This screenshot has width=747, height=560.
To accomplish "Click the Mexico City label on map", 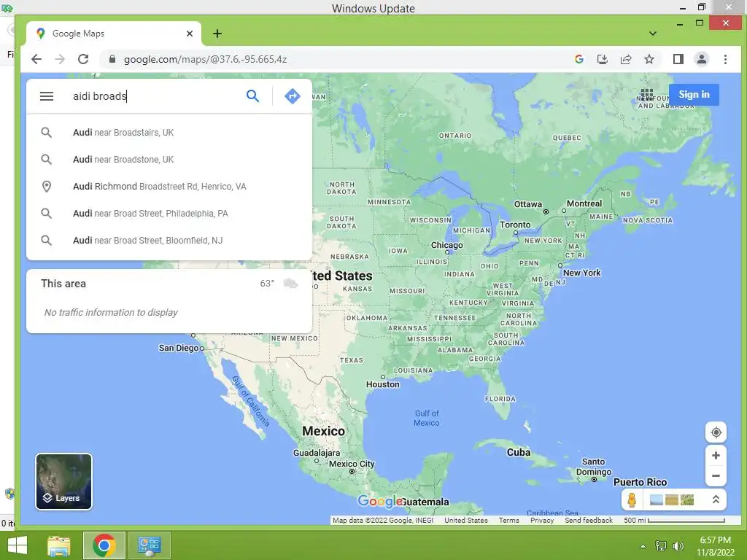I will point(352,464).
